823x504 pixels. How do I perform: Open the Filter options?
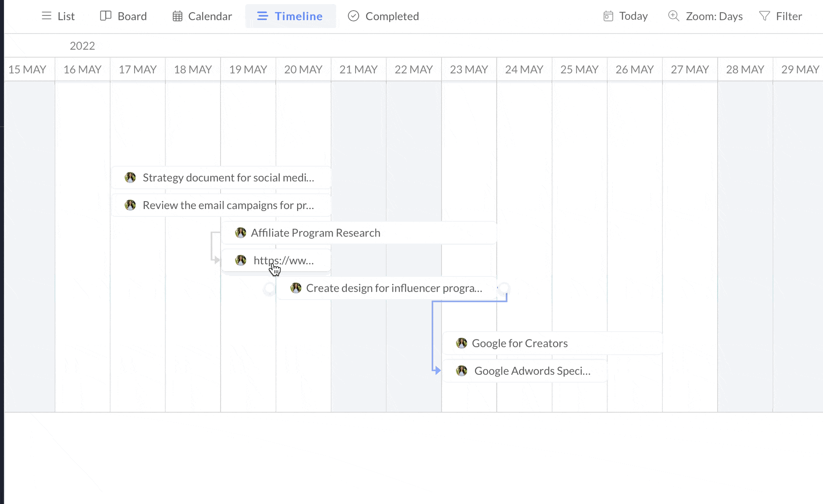[x=788, y=16]
